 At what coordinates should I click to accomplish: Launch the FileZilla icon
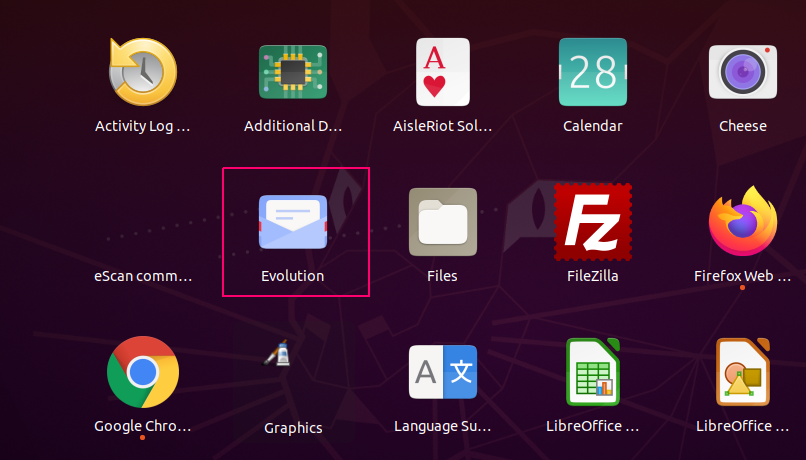pos(593,222)
